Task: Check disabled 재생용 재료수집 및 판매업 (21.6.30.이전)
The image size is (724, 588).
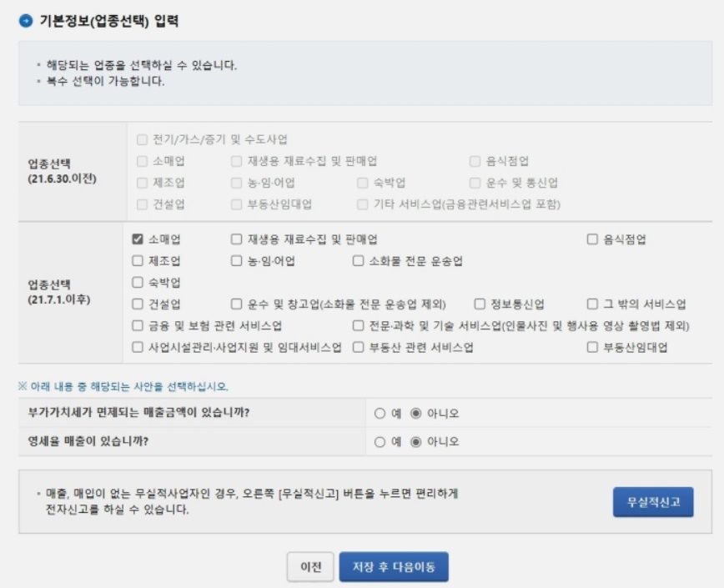Action: click(236, 161)
